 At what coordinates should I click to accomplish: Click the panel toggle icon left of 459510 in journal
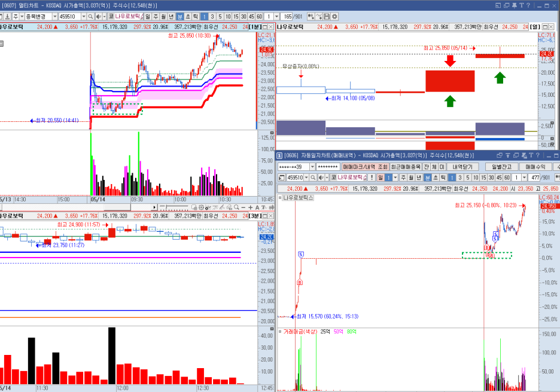click(x=281, y=177)
